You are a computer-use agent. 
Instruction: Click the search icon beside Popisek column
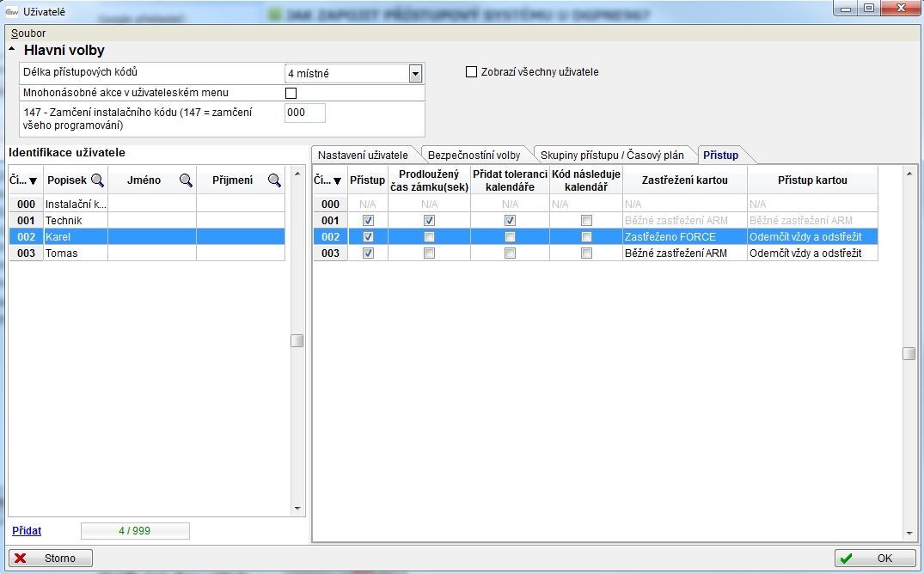(x=97, y=180)
